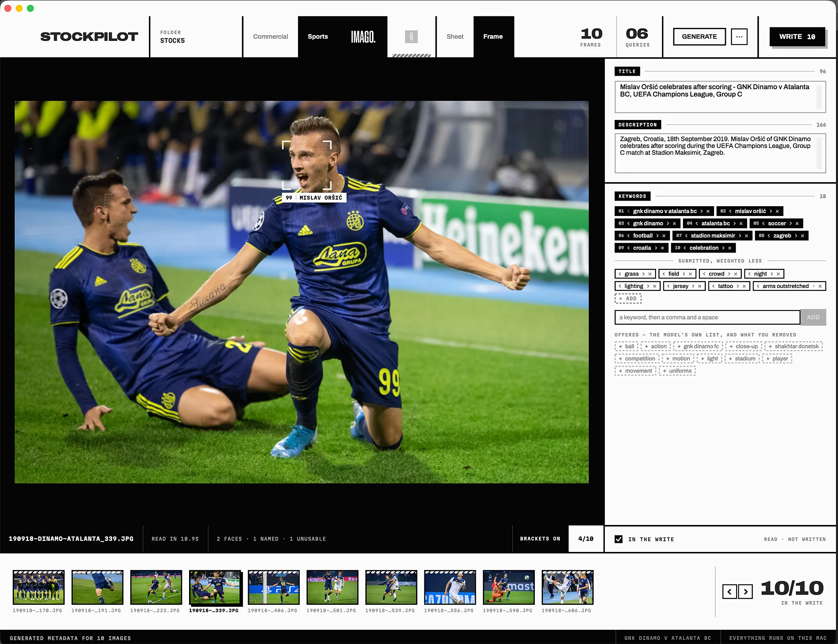This screenshot has height=644, width=838.
Task: Go to previous frame with left arrow
Action: coord(730,592)
